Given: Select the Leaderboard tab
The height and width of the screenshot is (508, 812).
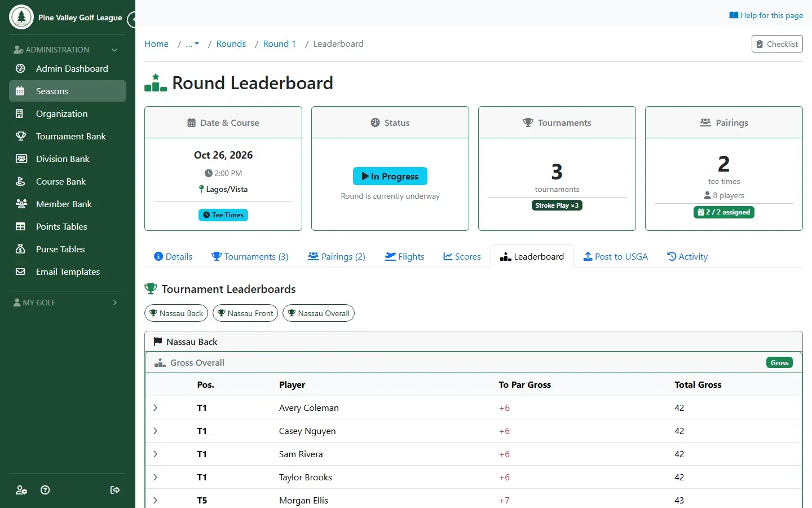Looking at the screenshot, I should coord(532,256).
